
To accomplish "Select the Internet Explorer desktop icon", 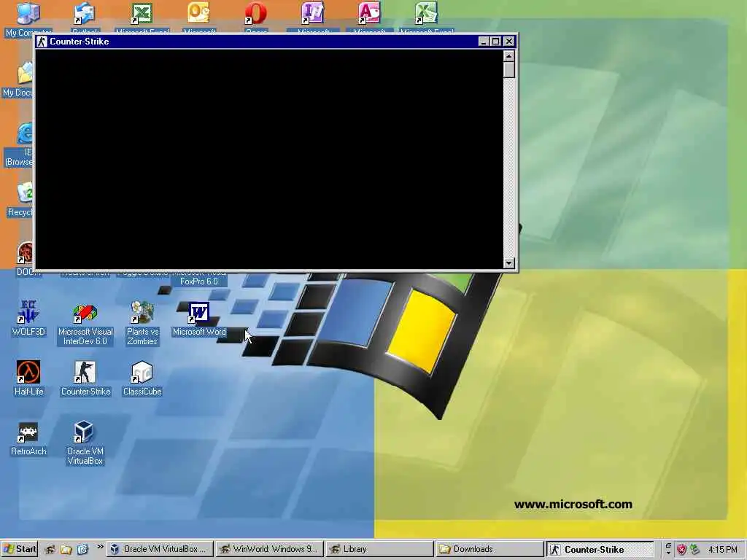I will (26, 134).
